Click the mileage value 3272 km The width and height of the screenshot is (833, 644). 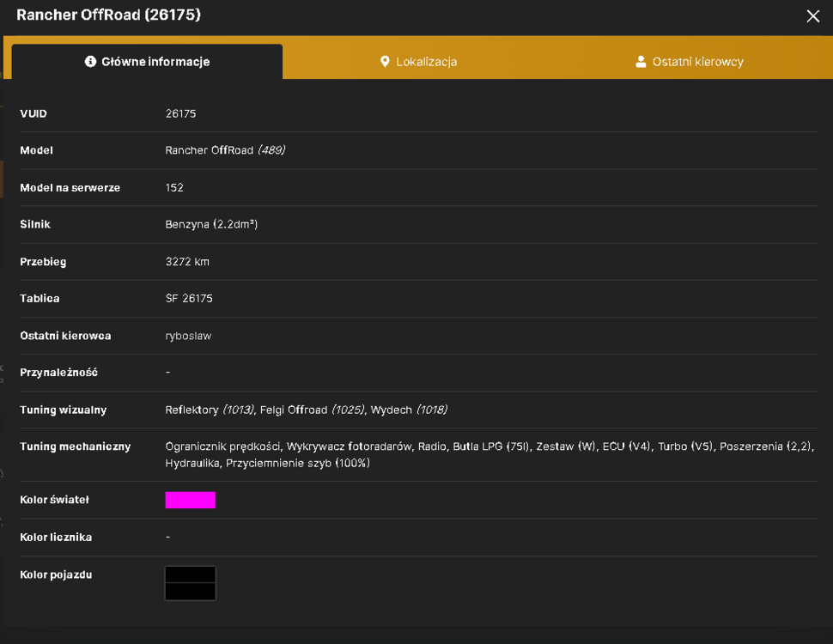[x=187, y=261]
